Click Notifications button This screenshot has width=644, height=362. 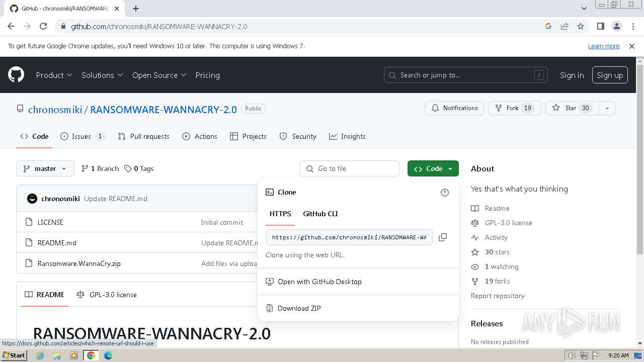point(454,108)
